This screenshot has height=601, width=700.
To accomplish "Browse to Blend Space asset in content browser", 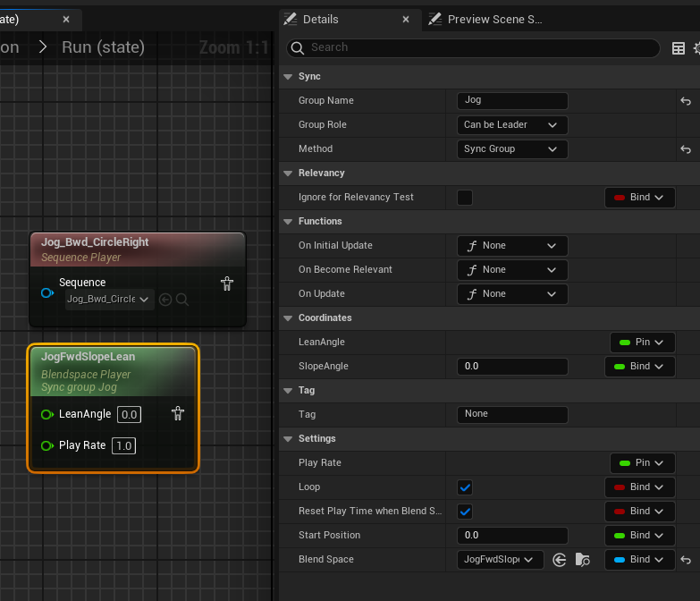I will click(x=583, y=560).
